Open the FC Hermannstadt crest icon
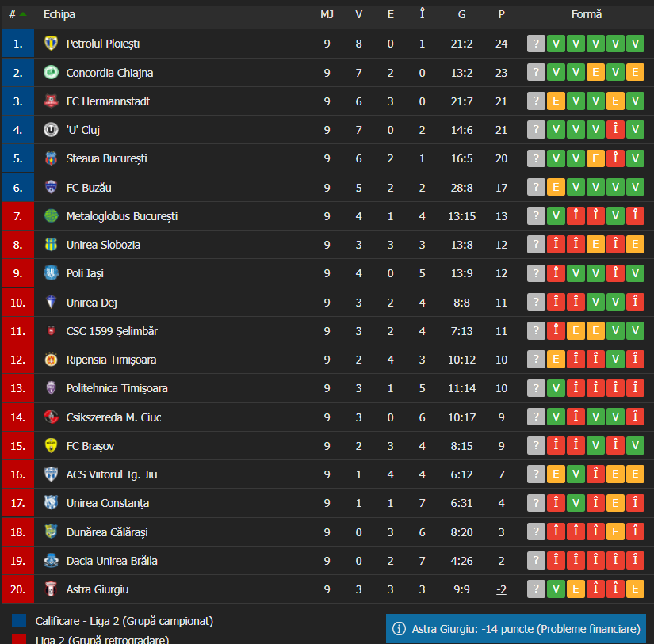Image resolution: width=654 pixels, height=644 pixels. 51,101
